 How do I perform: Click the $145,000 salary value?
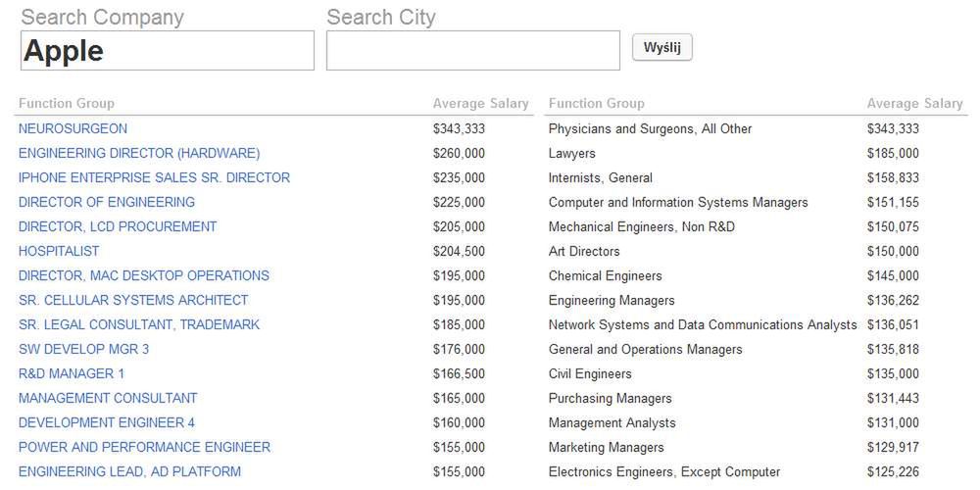pos(893,275)
